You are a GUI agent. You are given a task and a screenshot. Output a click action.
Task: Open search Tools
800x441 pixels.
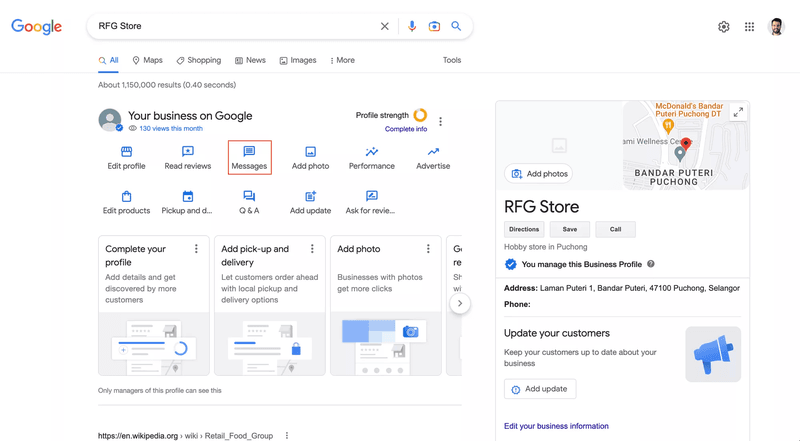click(452, 60)
